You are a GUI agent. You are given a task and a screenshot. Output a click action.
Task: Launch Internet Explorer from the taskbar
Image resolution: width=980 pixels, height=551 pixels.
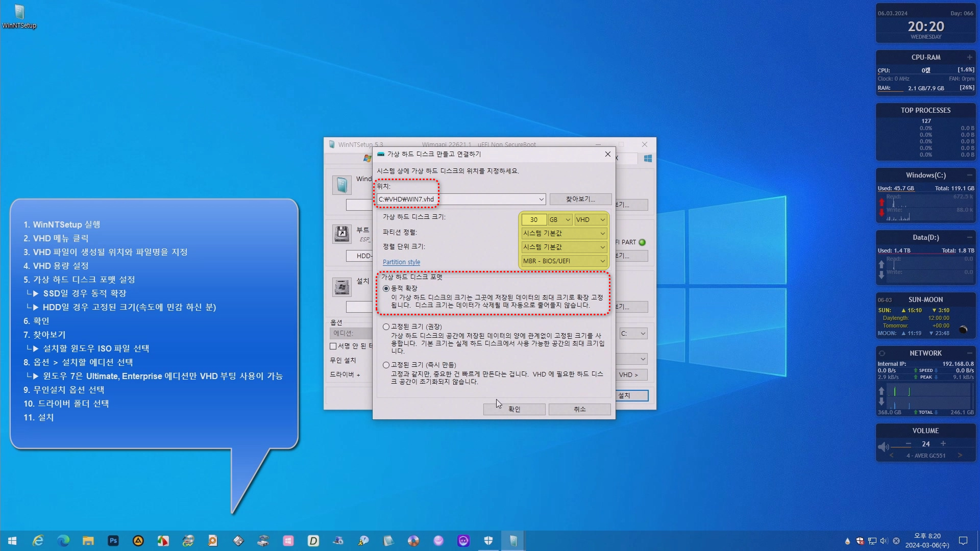coord(38,541)
